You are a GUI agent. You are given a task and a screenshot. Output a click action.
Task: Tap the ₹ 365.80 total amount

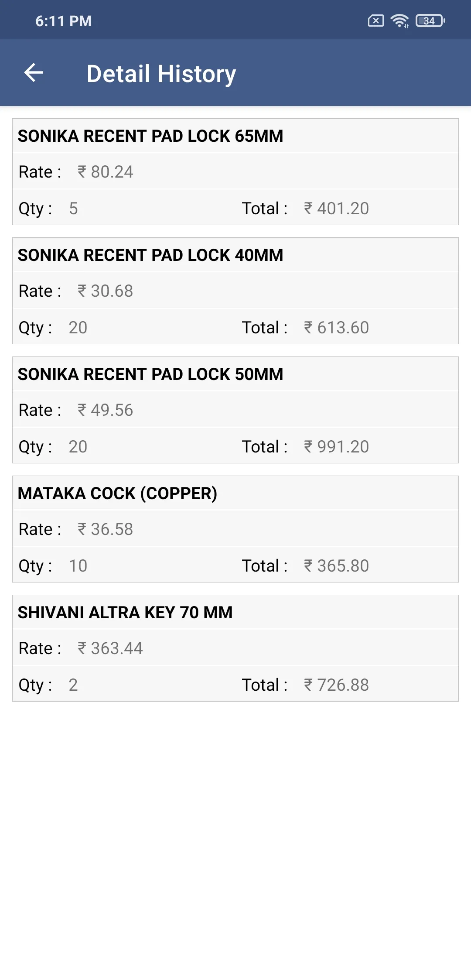(336, 566)
